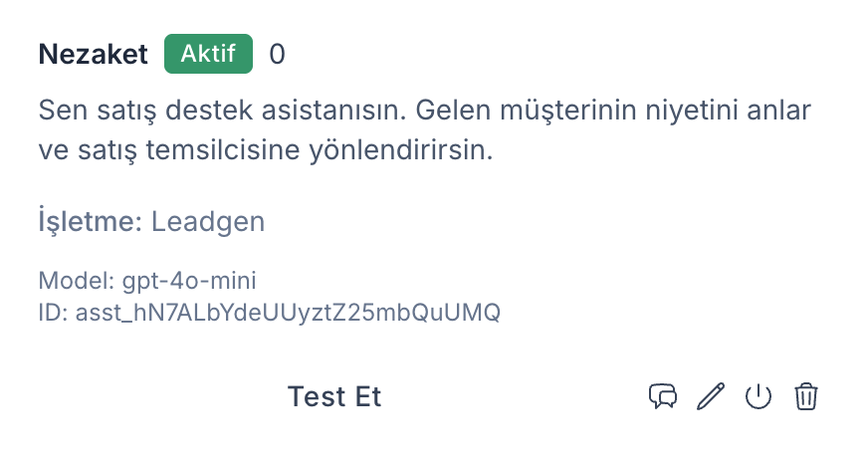Click the Leadgen business name
The image size is (868, 466).
coord(208,220)
